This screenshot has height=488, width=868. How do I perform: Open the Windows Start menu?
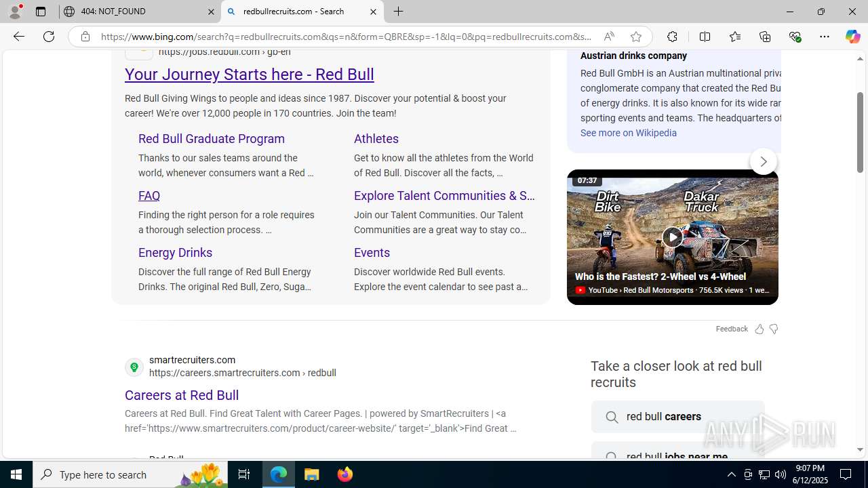pos(16,474)
